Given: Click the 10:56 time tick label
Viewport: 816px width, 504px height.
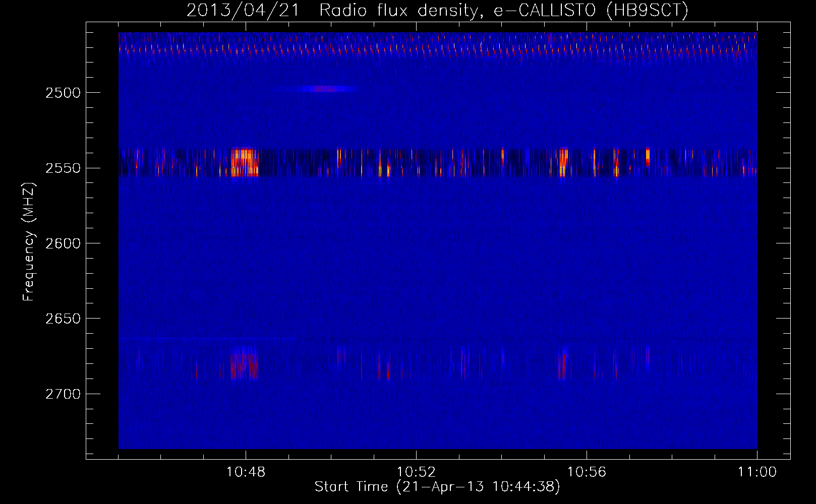Looking at the screenshot, I should (587, 472).
